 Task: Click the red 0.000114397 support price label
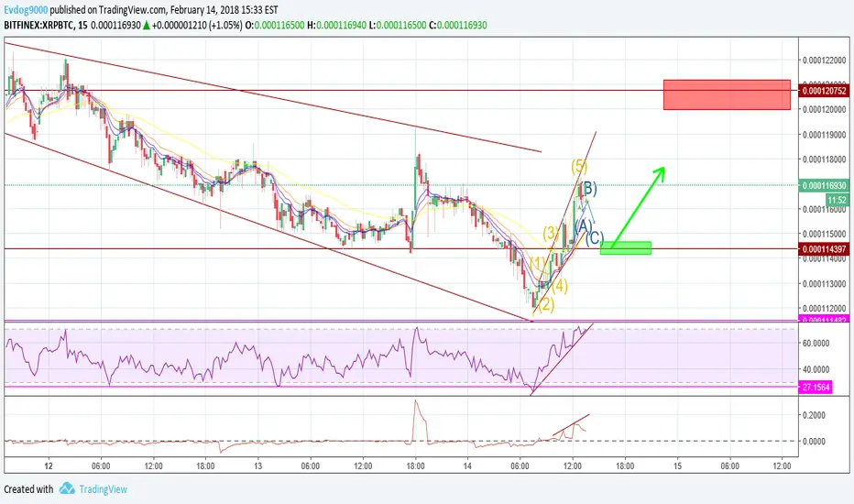point(824,249)
